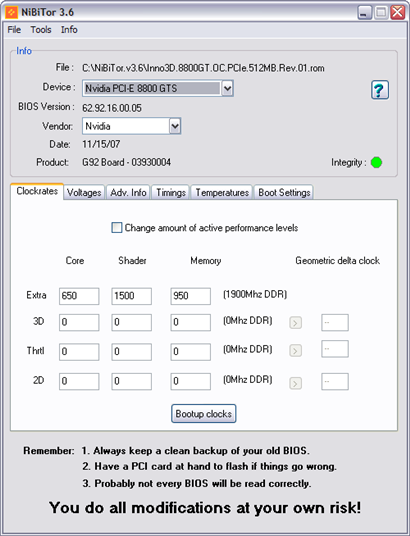
Task: Click the Extra Core clock field
Action: 79,296
